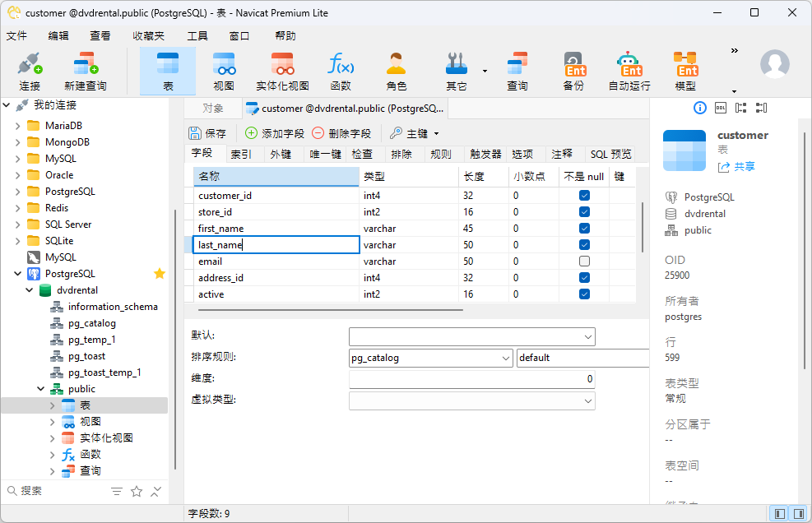The image size is (812, 523).
Task: Collapse all with the search bar arrows icon
Action: (155, 492)
